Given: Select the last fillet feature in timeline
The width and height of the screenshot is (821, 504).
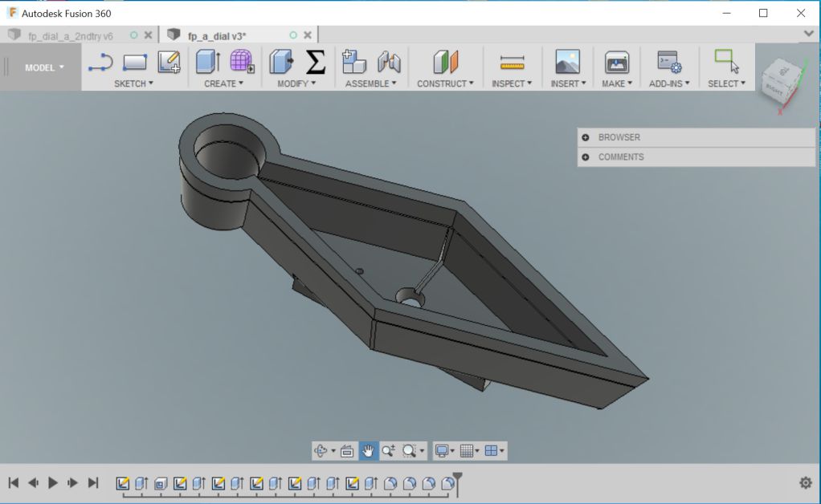Looking at the screenshot, I should [447, 484].
